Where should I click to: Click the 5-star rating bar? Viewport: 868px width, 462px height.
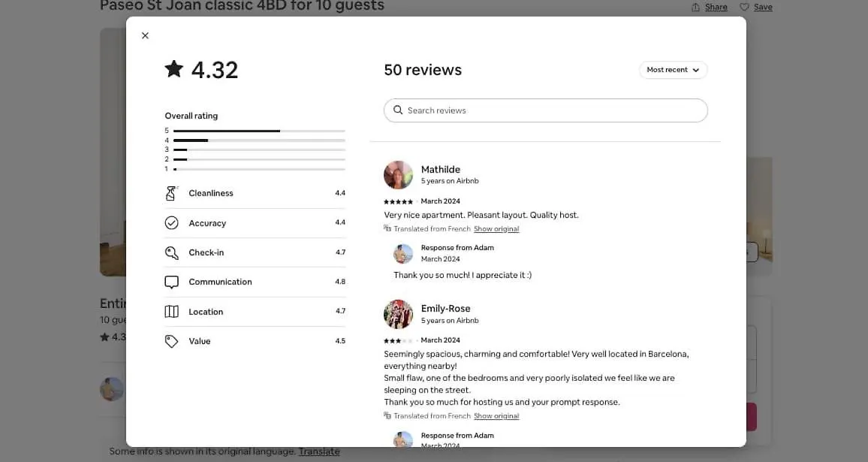[259, 131]
